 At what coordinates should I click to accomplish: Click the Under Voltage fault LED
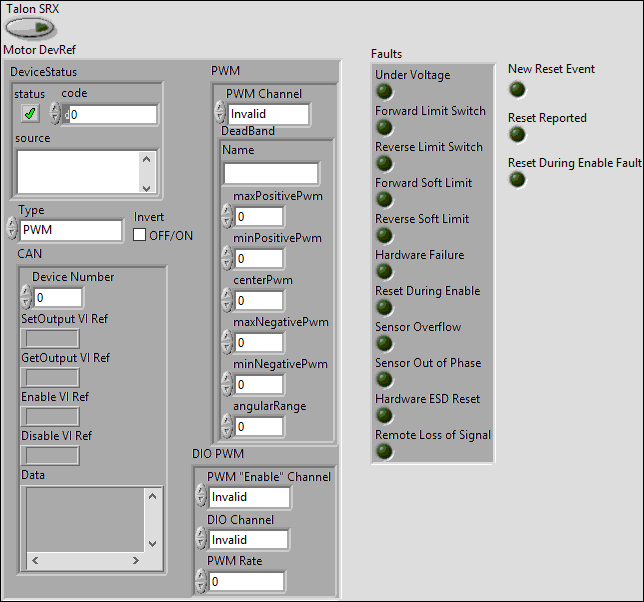click(x=384, y=92)
